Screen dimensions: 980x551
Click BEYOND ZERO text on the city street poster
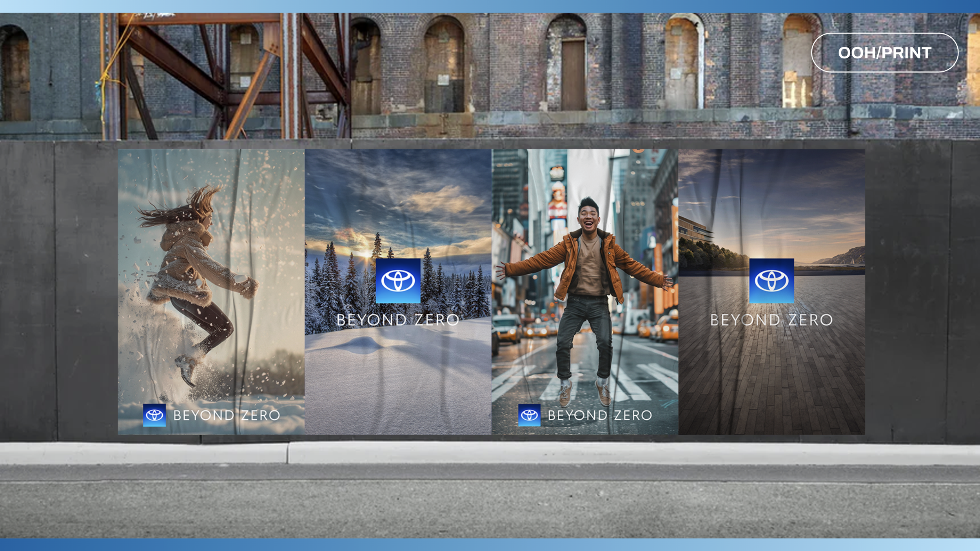[600, 415]
